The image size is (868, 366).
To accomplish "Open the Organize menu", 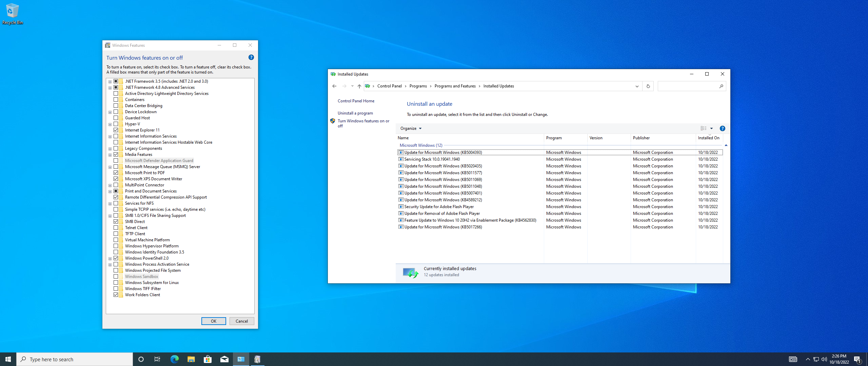I will click(411, 128).
